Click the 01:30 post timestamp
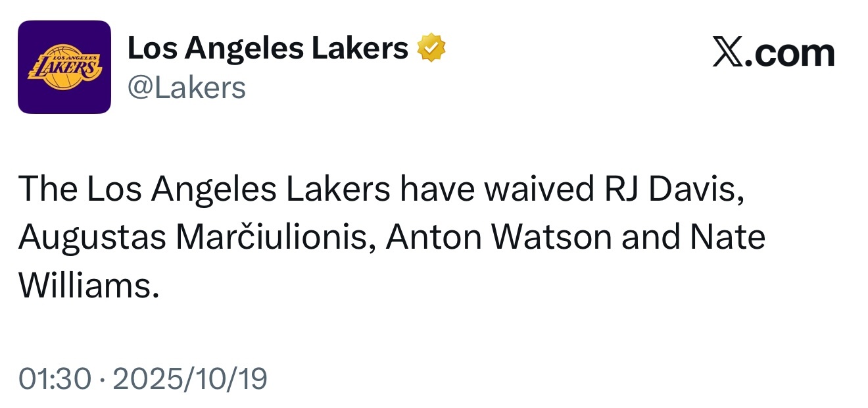 click(x=54, y=379)
